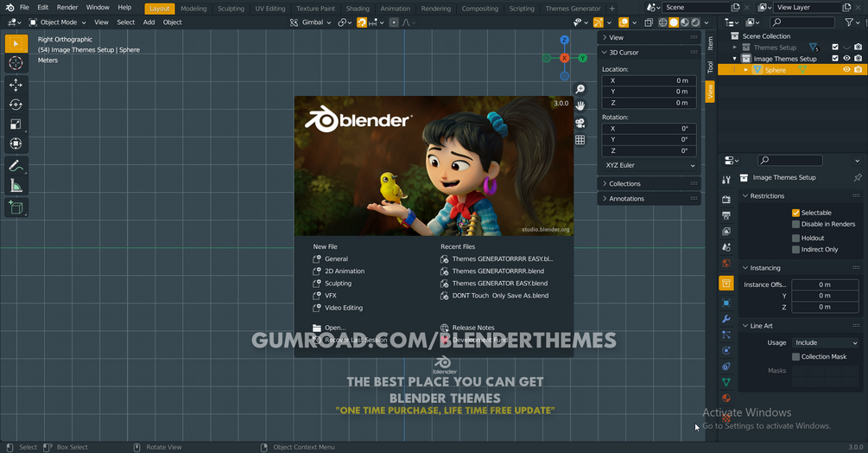The image size is (868, 453).
Task: Switch perspective/orthographic with the grid gizmo
Action: point(580,139)
